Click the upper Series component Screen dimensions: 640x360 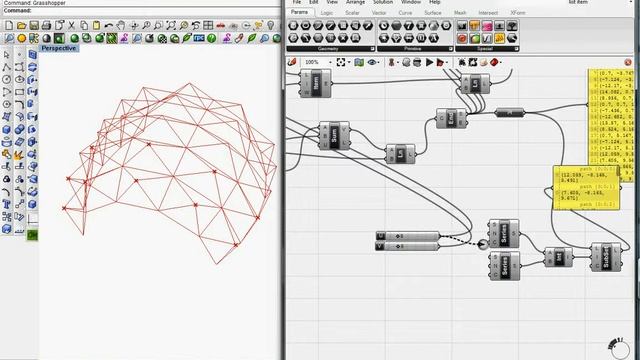click(504, 233)
